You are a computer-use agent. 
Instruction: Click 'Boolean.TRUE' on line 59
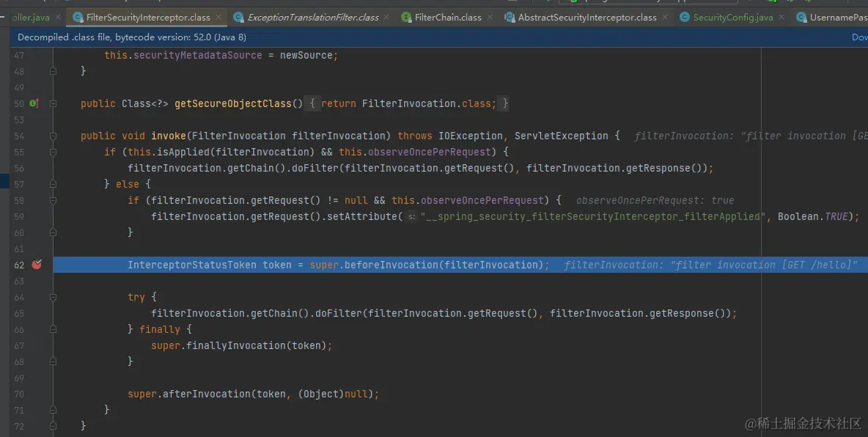click(x=812, y=216)
